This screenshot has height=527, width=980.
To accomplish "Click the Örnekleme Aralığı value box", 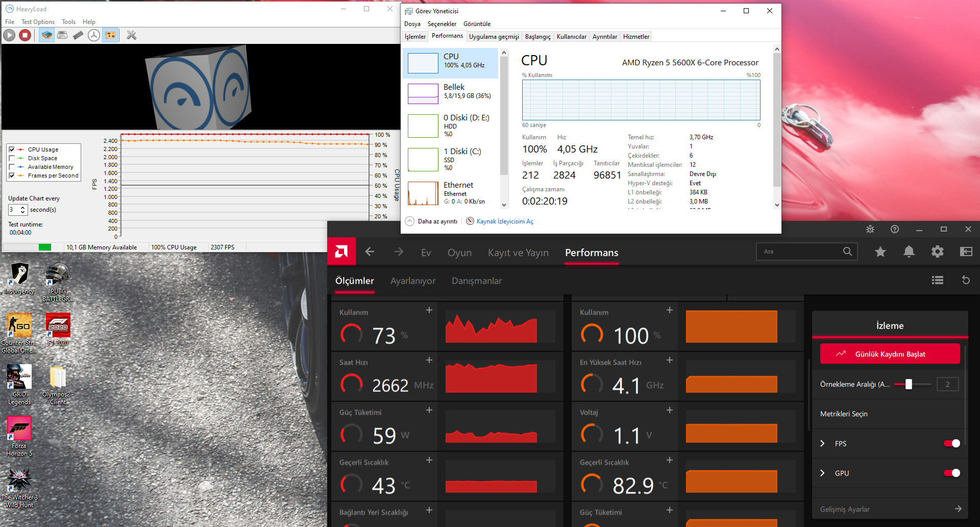I will (947, 384).
